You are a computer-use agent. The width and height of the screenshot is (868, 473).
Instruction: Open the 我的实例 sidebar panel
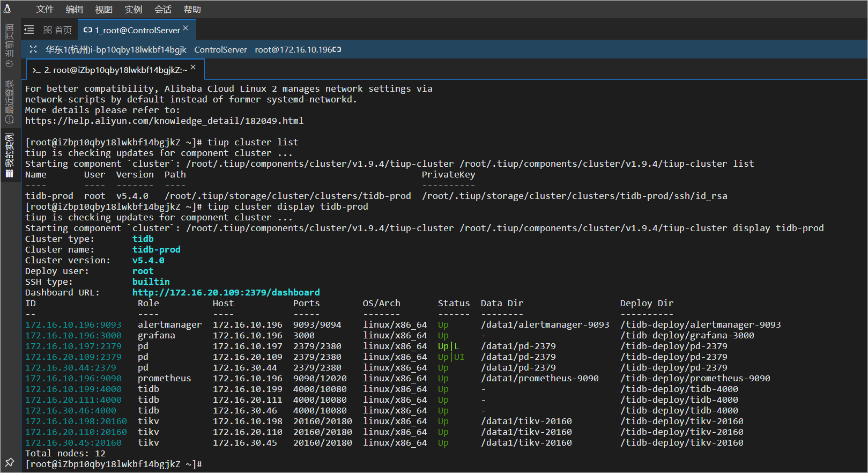coord(9,156)
